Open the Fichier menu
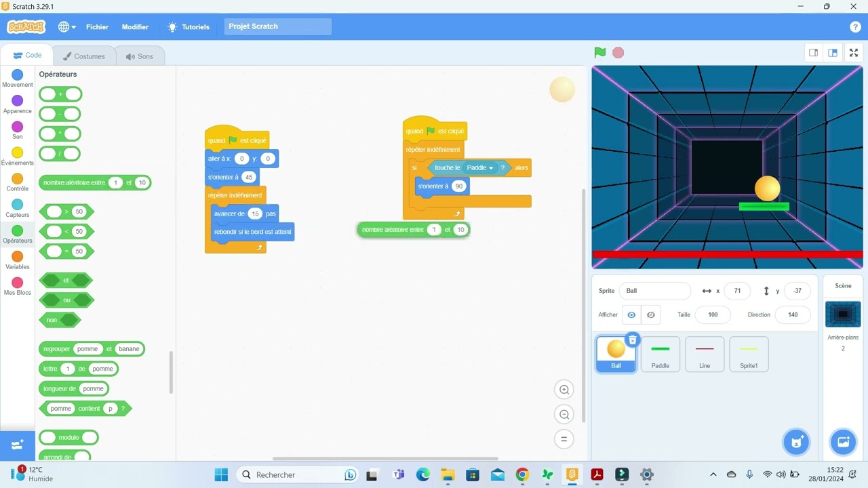This screenshot has width=868, height=488. click(x=97, y=27)
